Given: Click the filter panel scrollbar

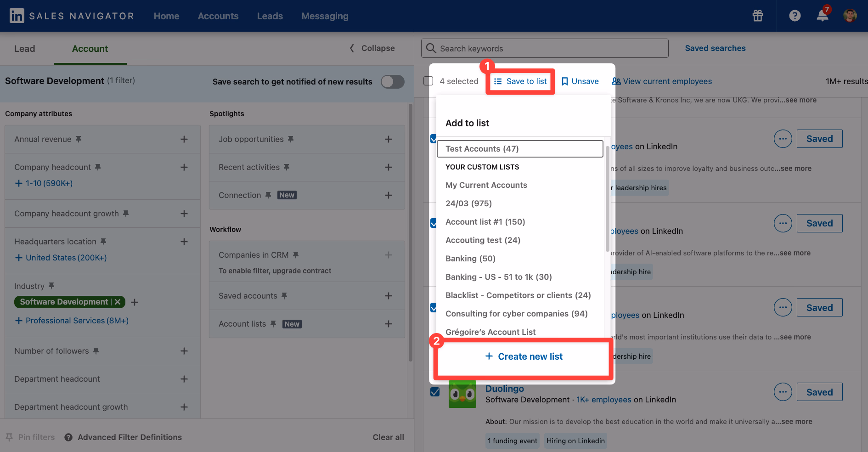Looking at the screenshot, I should tap(411, 233).
